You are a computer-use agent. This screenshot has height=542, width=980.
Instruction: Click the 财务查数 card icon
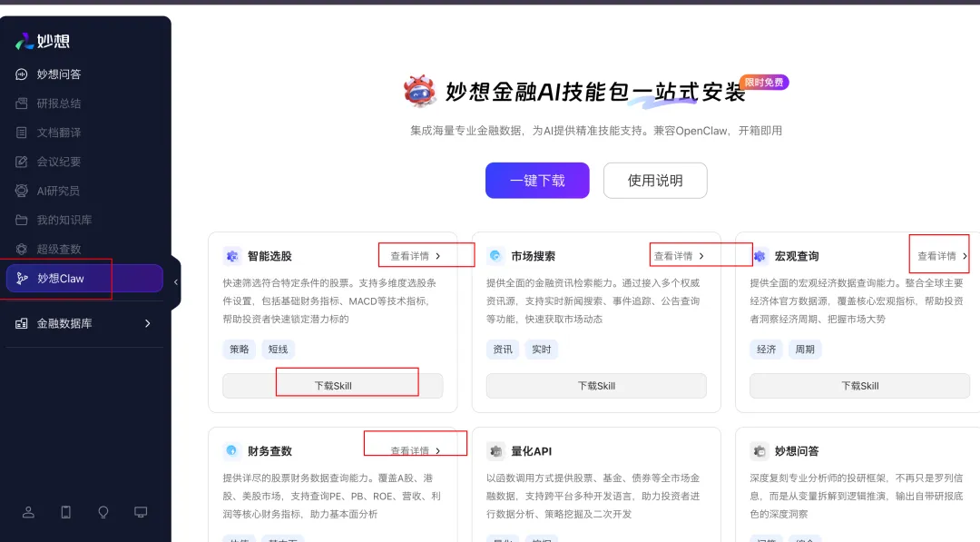click(232, 450)
